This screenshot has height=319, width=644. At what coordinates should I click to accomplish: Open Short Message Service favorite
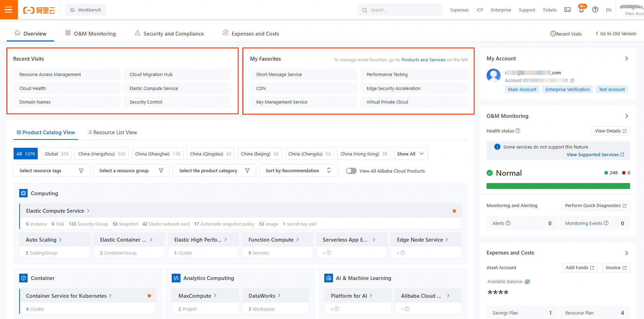[x=304, y=74]
